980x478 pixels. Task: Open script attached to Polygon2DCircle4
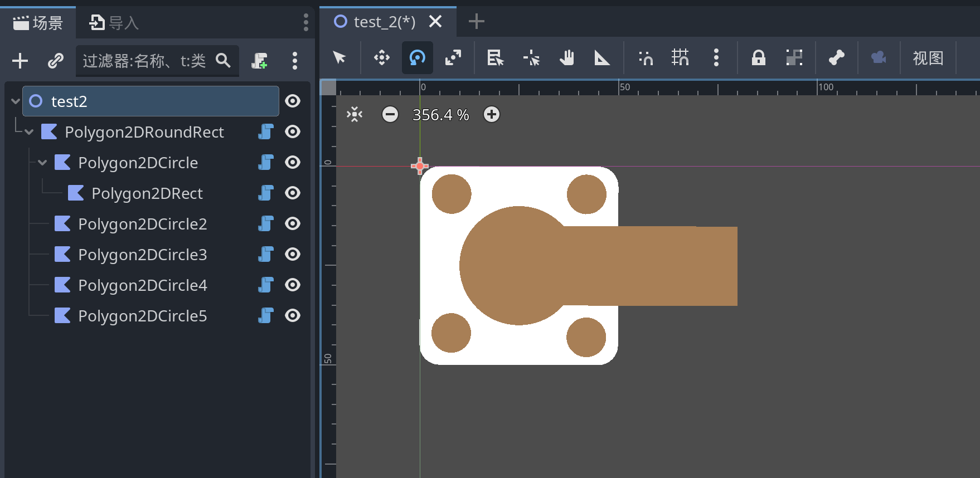point(266,285)
